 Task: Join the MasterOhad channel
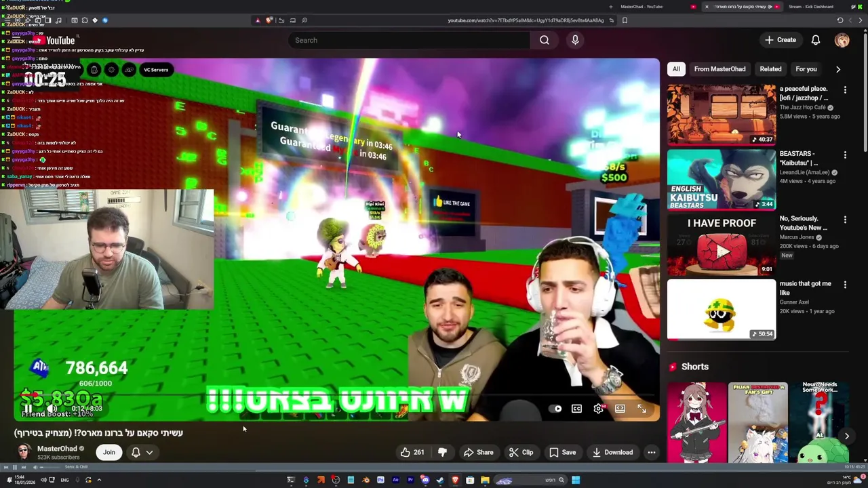click(x=109, y=452)
